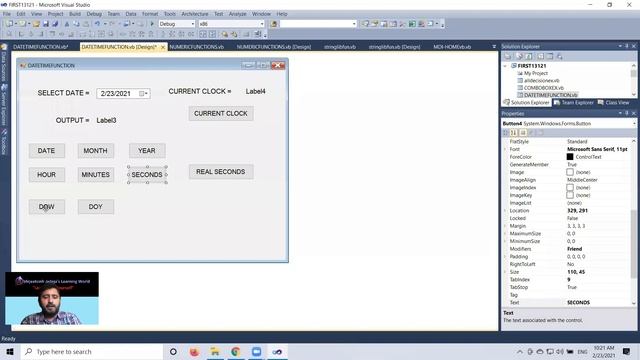Click Show All Files in Solution Explorer toolbar
Screen dimensions: 640x360
(x=519, y=56)
